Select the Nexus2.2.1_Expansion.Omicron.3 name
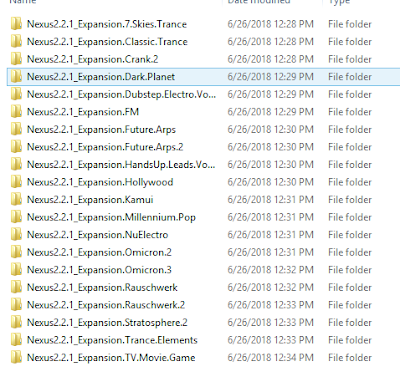 99,270
